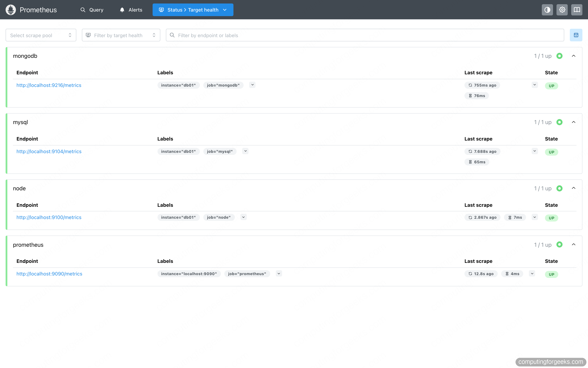588x368 pixels.
Task: Open the settings gear menu
Action: click(562, 10)
